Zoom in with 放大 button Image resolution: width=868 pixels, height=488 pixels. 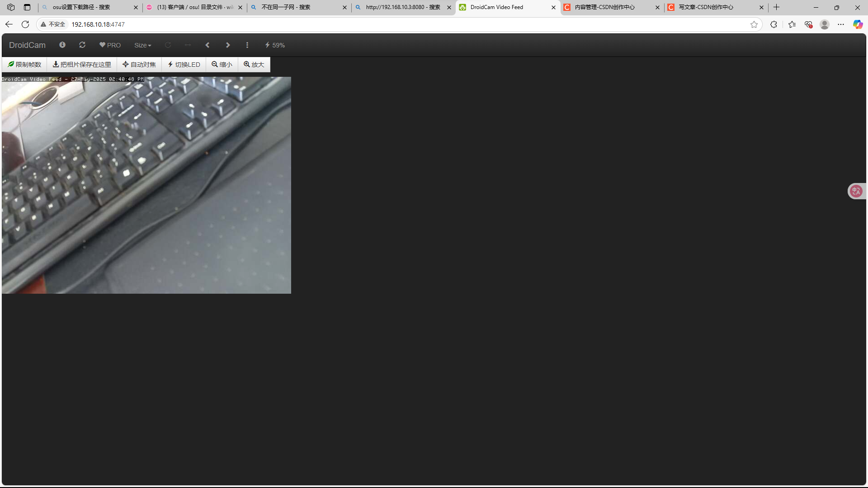(x=254, y=65)
